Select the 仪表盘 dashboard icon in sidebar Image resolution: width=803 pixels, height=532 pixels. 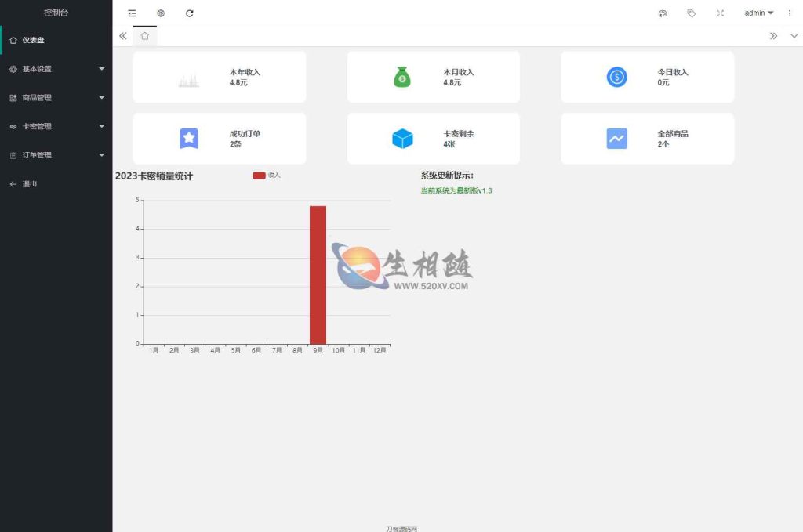tap(13, 40)
